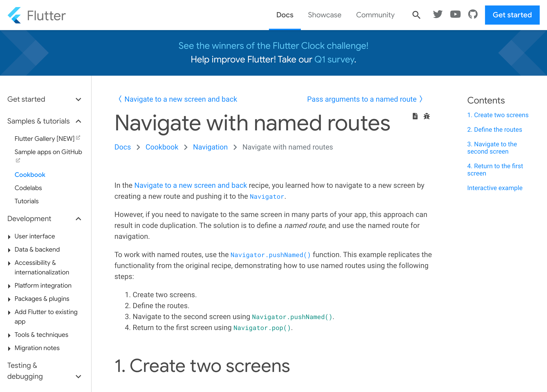
Task: Collapse the Samples & tutorials section
Action: 78,121
